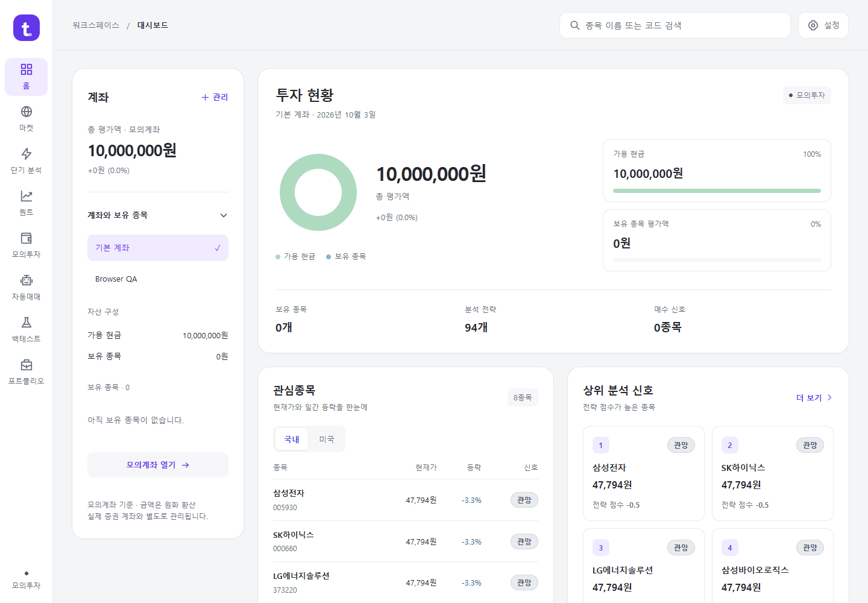Click the plus icon beside 관리
This screenshot has height=603, width=868.
coord(205,97)
